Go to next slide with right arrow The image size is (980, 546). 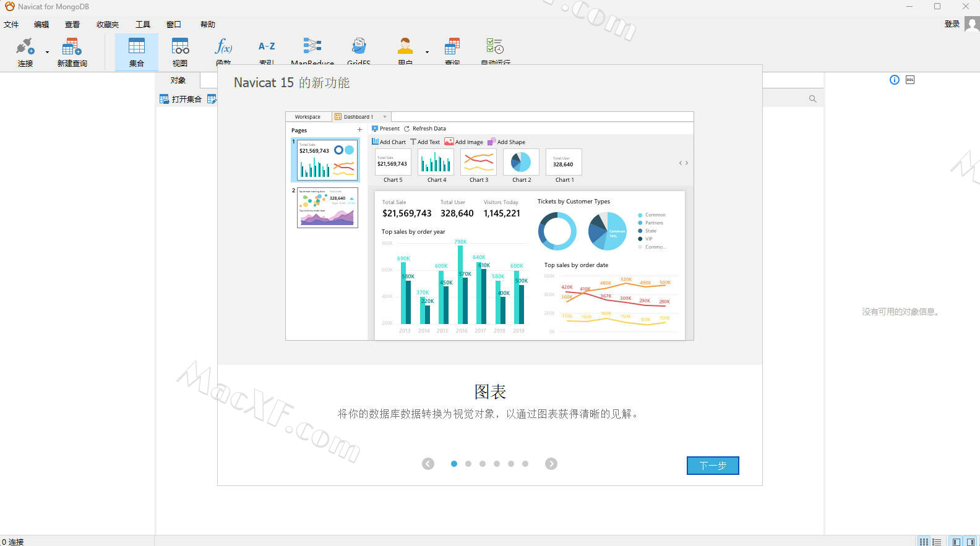click(551, 464)
